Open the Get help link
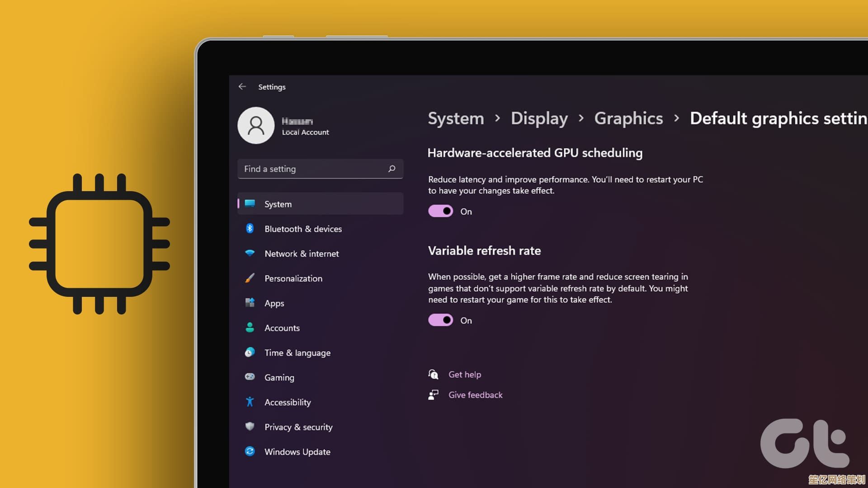 tap(464, 374)
